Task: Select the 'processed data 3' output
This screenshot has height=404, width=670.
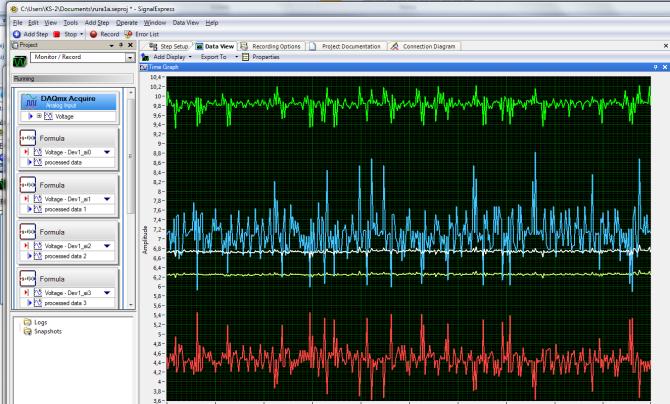Action: (65, 303)
